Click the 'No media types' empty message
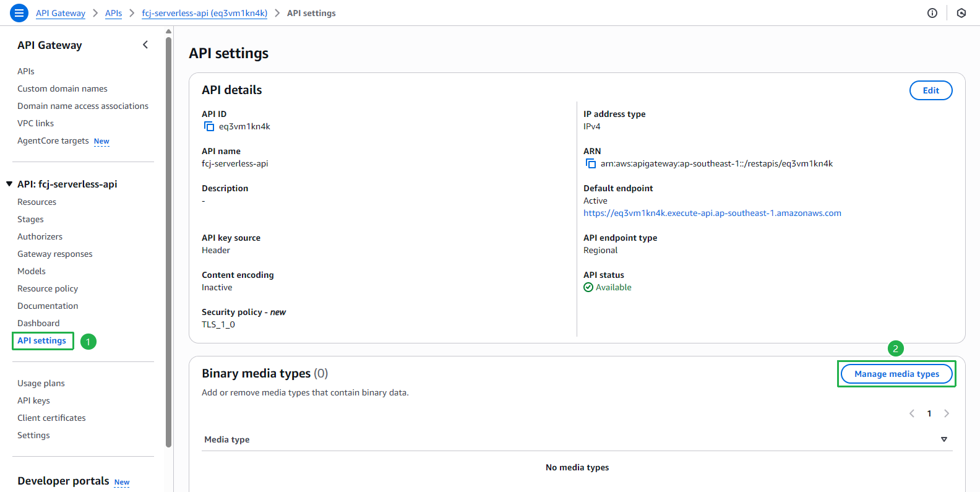The image size is (980, 492). click(577, 467)
